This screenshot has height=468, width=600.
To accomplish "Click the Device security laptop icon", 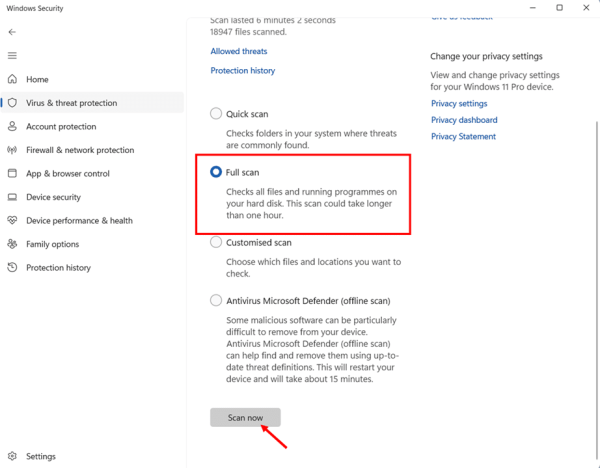I will (x=12, y=197).
